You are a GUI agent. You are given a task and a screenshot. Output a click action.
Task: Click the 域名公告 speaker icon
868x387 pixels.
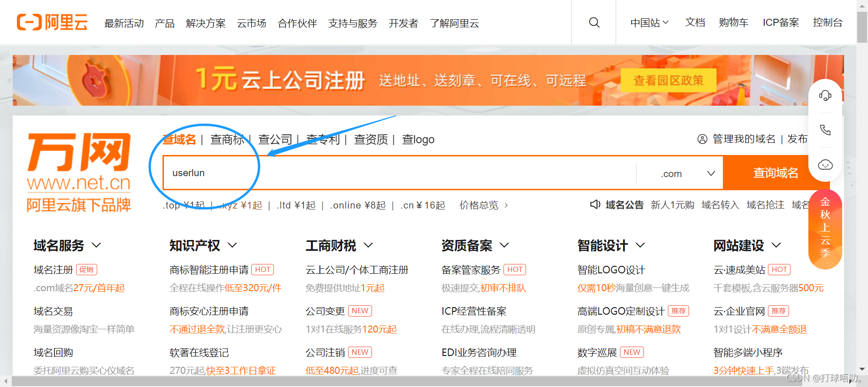[x=595, y=204]
